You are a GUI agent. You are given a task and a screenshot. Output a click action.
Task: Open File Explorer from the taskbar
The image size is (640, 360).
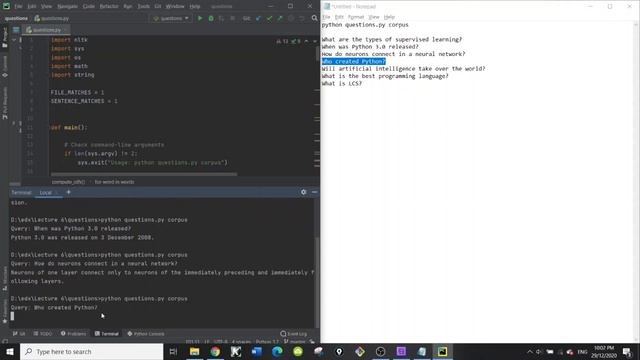tap(195, 351)
